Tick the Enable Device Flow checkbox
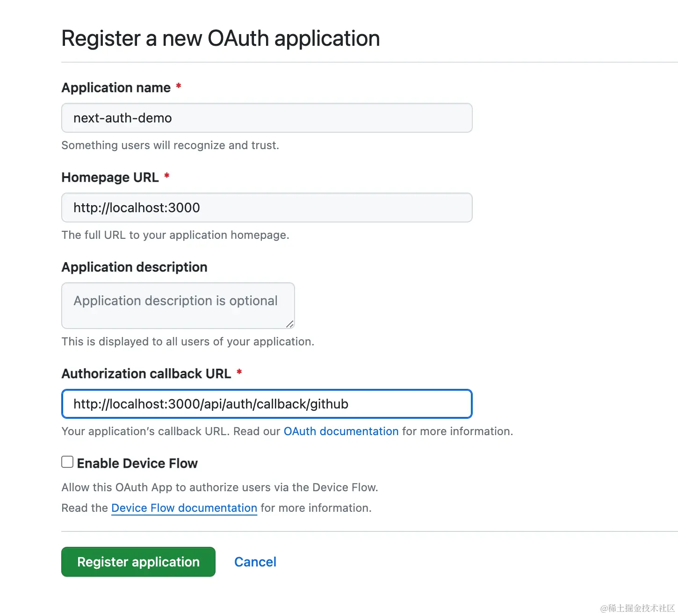 [67, 462]
